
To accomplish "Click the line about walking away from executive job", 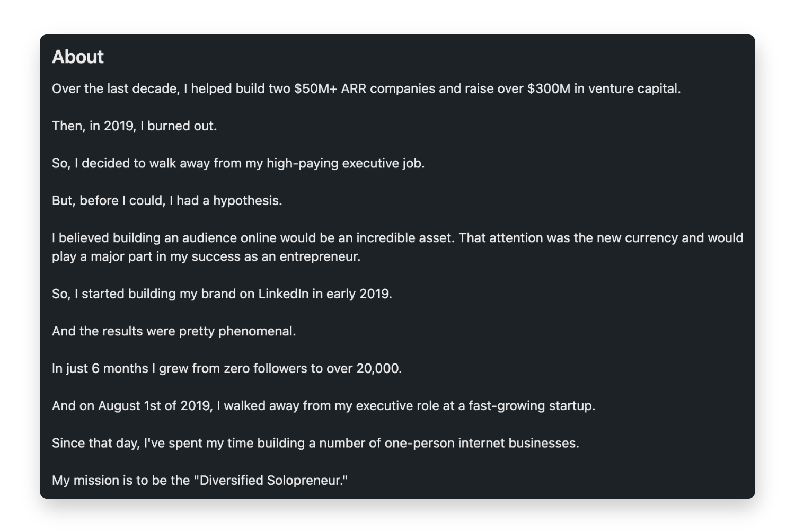I will tap(238, 163).
